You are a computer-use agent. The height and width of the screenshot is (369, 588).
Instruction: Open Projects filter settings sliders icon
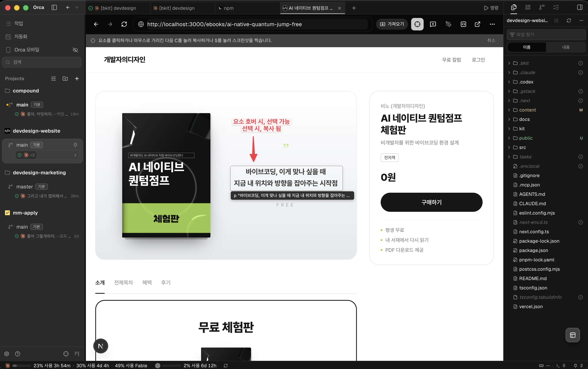53,79
